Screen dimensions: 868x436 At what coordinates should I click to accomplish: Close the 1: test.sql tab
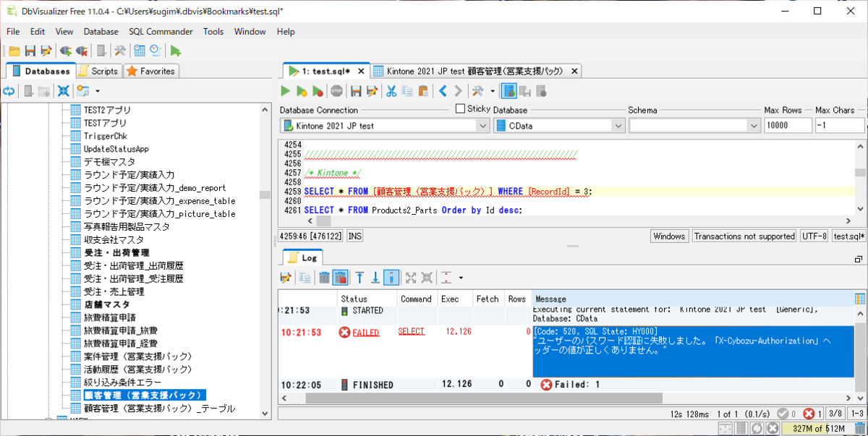point(360,71)
